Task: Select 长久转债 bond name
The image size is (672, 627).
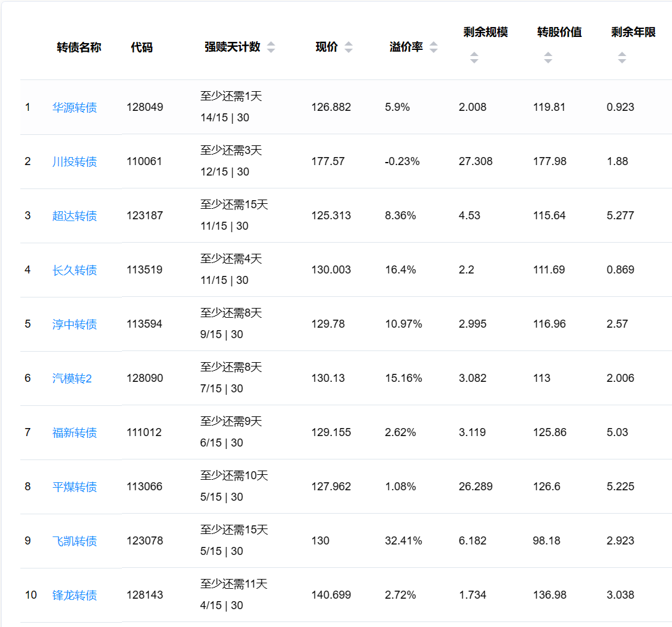Action: (75, 270)
